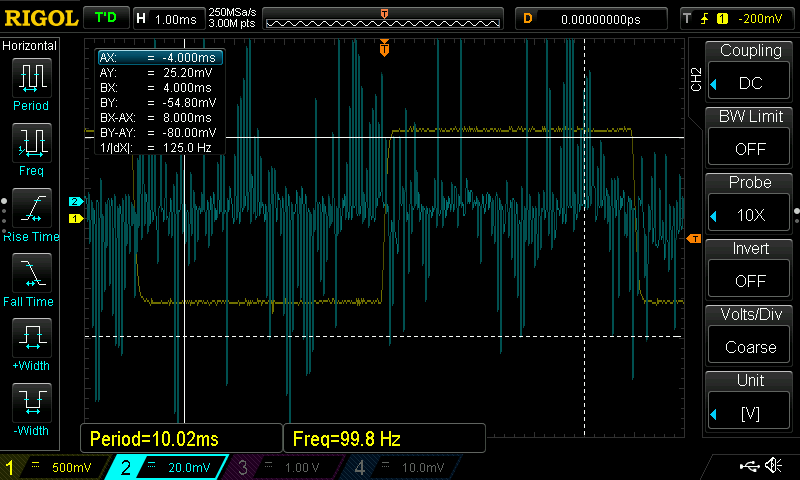The height and width of the screenshot is (480, 800).
Task: Click the trigger level -200mV readout
Action: tap(760, 19)
